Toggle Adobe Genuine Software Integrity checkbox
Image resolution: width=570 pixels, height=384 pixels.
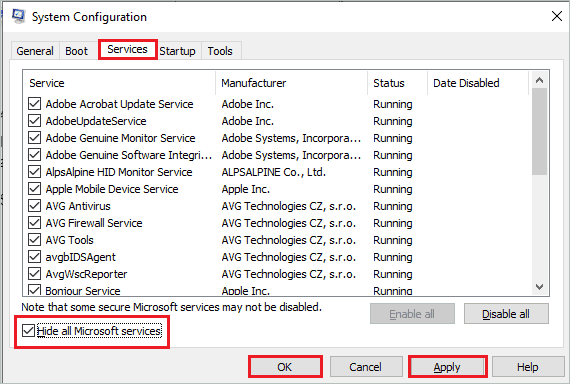[35, 155]
